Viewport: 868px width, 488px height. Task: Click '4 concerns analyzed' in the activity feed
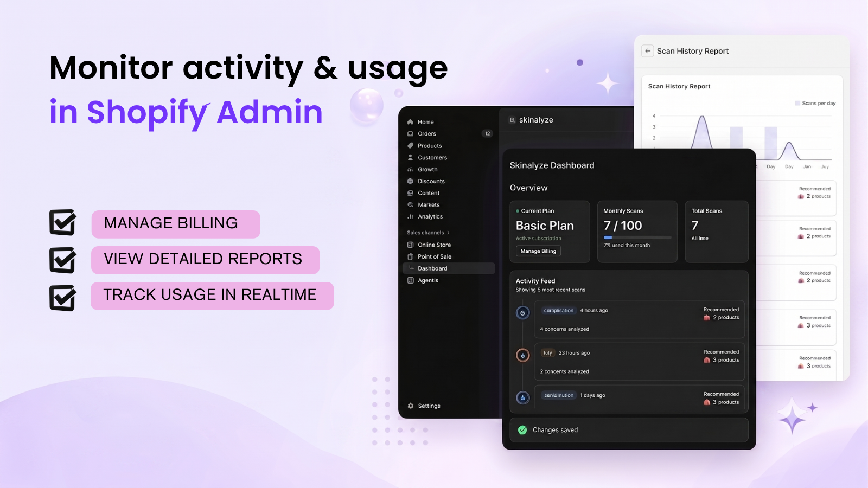pos(565,329)
